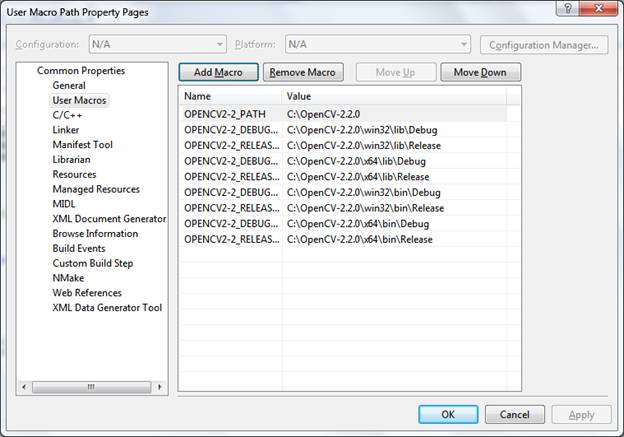This screenshot has width=624, height=437.
Task: Select Common Properties tree node
Action: (x=81, y=70)
